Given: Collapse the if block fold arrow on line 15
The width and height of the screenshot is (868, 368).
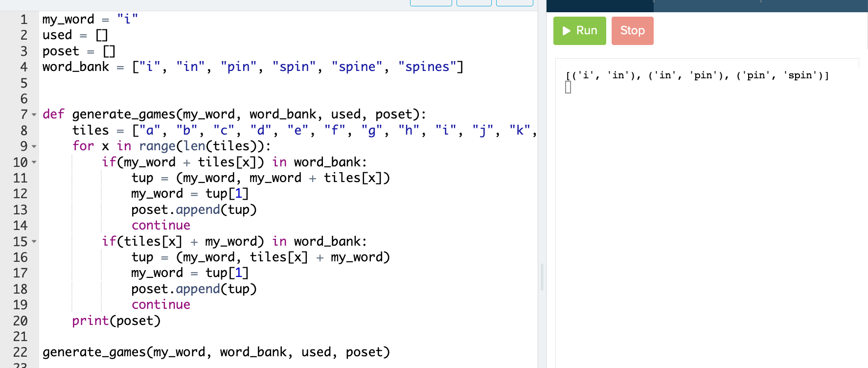Looking at the screenshot, I should pos(34,241).
